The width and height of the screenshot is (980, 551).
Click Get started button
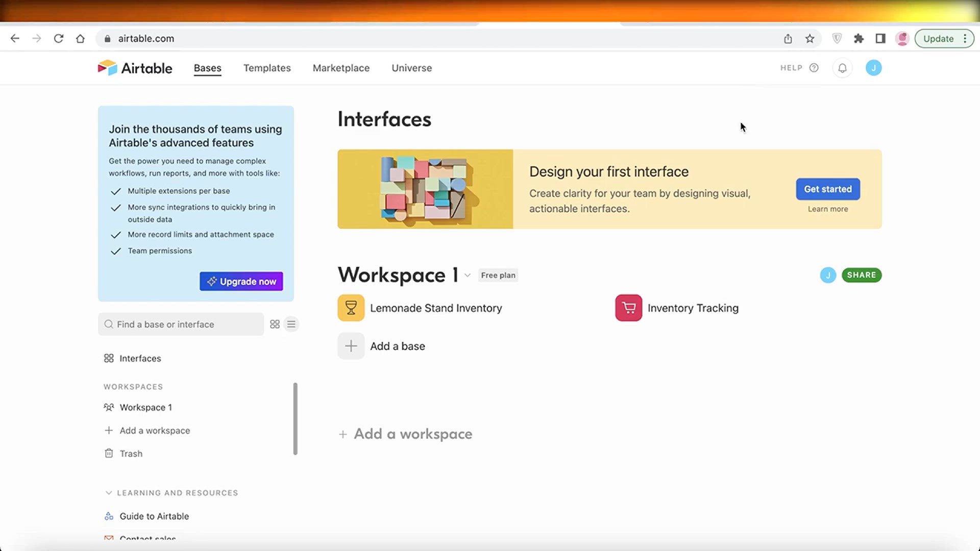point(828,189)
